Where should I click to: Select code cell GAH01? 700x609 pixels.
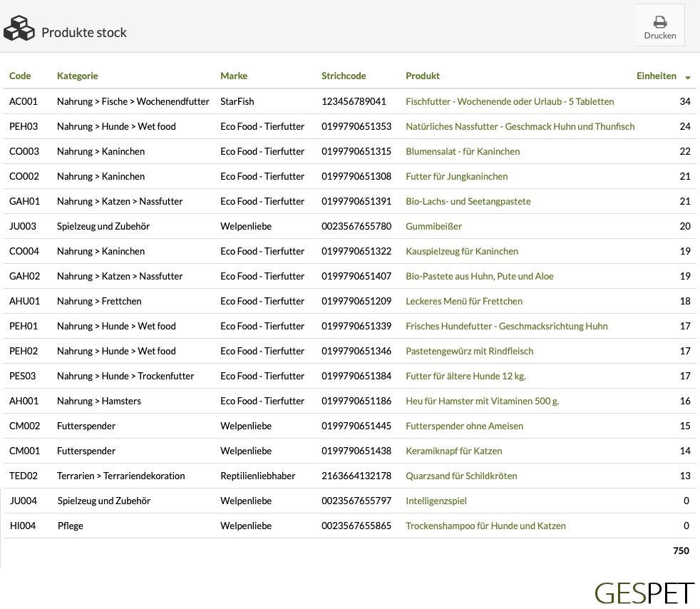coord(24,201)
